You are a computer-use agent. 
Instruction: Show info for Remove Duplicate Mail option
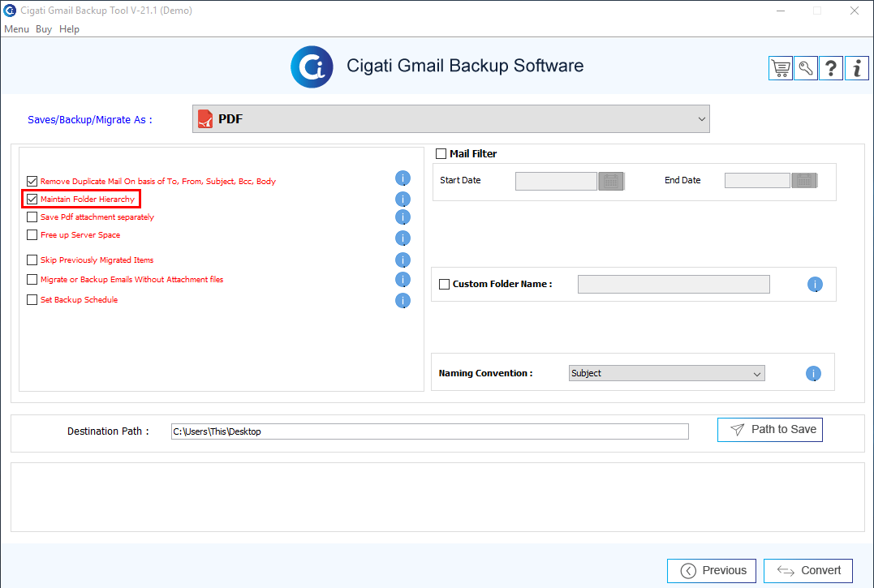[x=403, y=178]
